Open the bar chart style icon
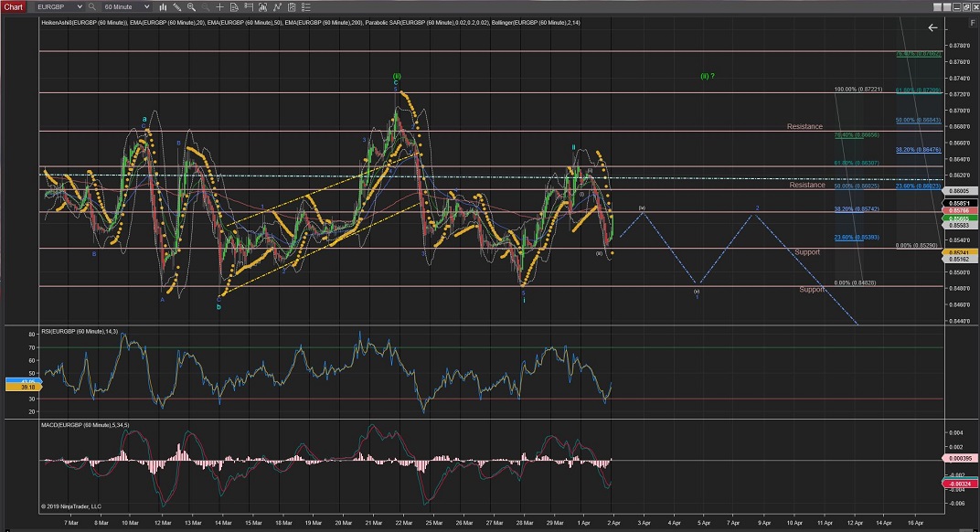This screenshot has width=980, height=532. (x=163, y=7)
